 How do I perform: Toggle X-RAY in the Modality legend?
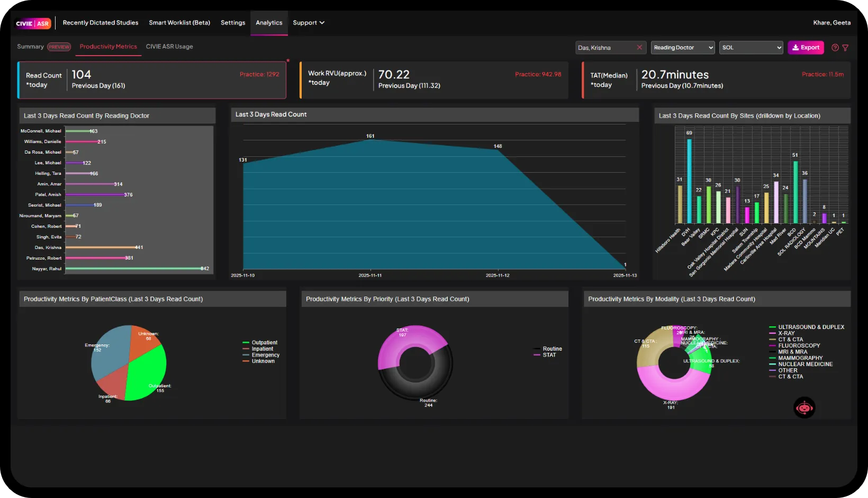click(x=786, y=333)
